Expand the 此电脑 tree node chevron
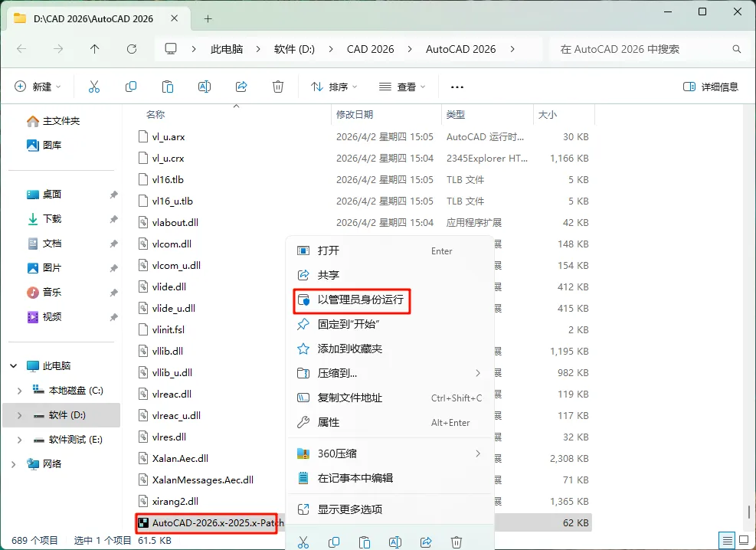The height and width of the screenshot is (550, 756). tap(14, 366)
